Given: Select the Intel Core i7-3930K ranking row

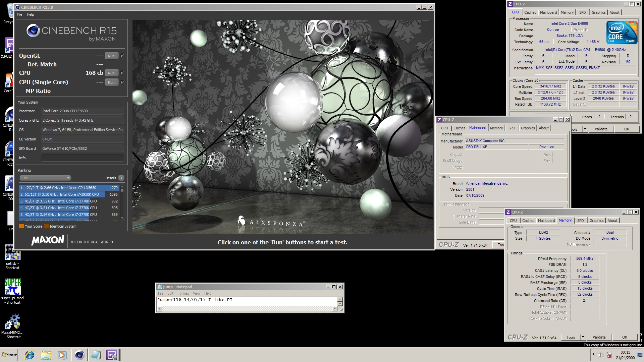Looking at the screenshot, I should click(x=69, y=194).
